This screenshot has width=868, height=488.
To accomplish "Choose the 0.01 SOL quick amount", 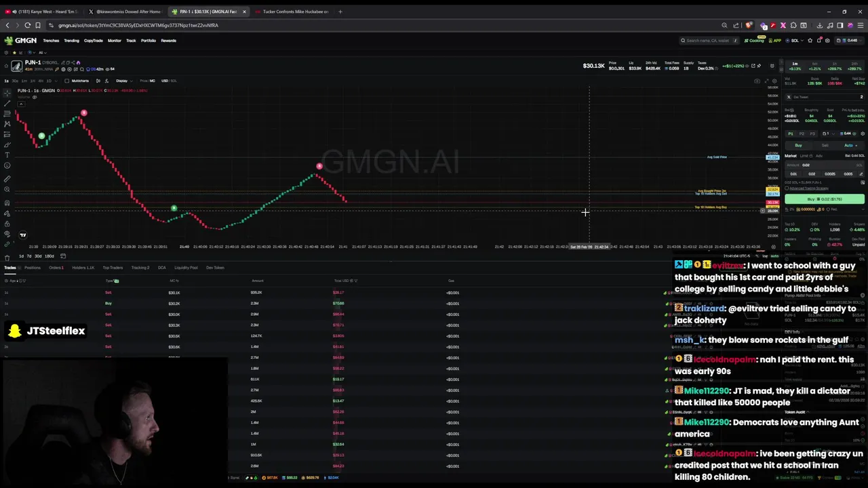I will click(793, 174).
